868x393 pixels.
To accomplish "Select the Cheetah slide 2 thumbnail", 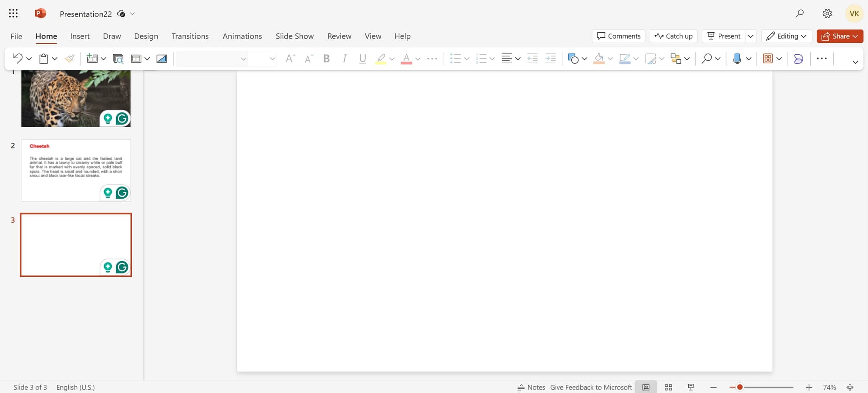I will 76,170.
